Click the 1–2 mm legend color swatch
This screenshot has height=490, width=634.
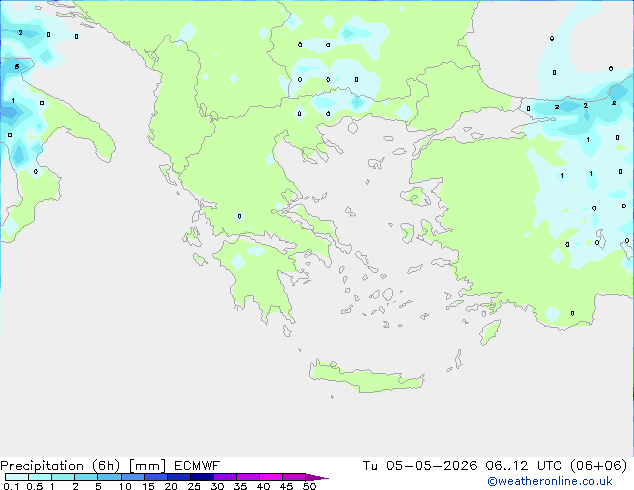tap(63, 477)
